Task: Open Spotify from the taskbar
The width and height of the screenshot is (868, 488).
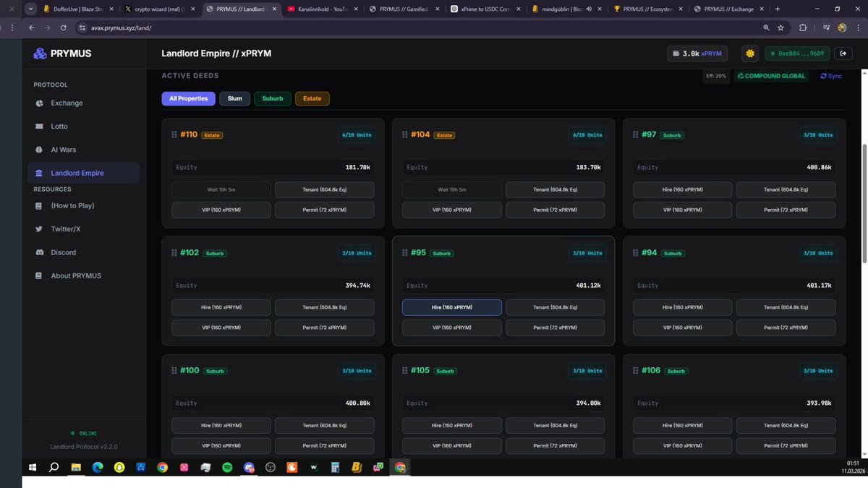Action: pos(227,468)
